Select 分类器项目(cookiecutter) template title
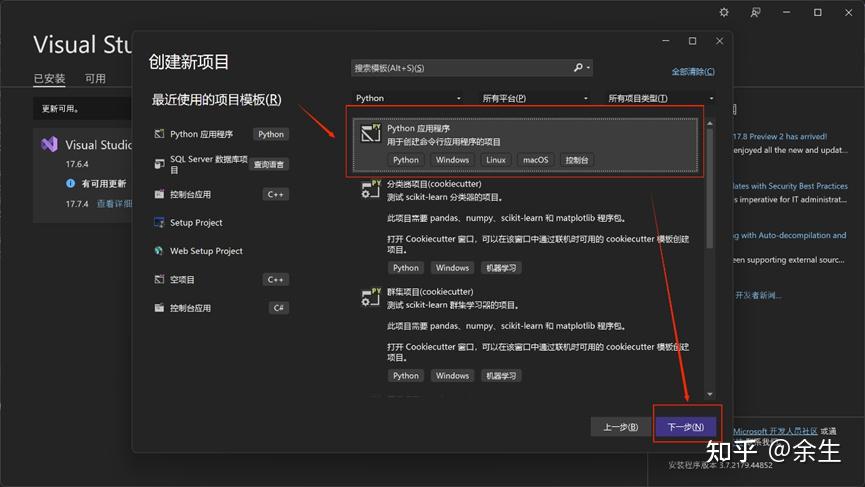The height and width of the screenshot is (487, 865). (434, 184)
